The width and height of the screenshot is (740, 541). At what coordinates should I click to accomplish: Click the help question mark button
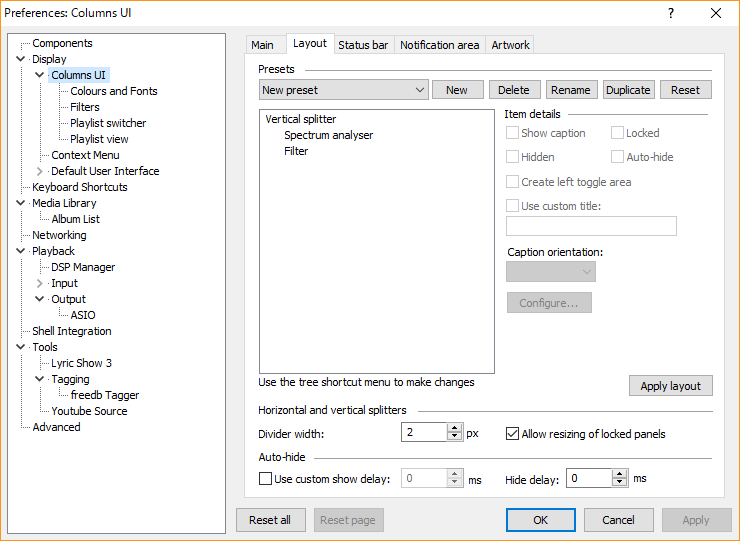(670, 13)
